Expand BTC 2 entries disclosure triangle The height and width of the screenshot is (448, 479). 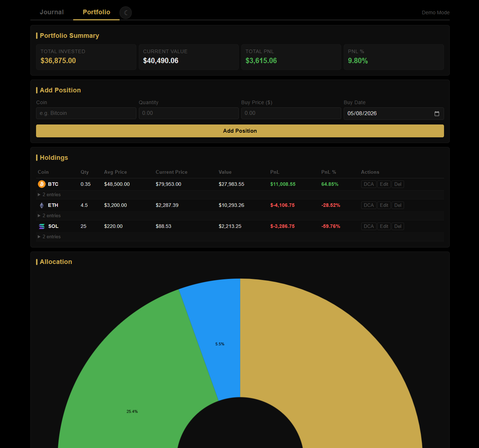click(39, 194)
